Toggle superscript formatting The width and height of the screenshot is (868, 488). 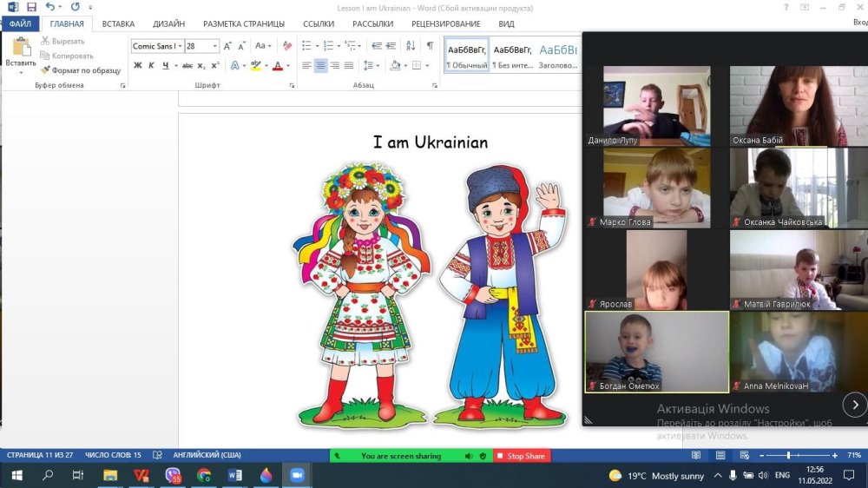[x=215, y=65]
